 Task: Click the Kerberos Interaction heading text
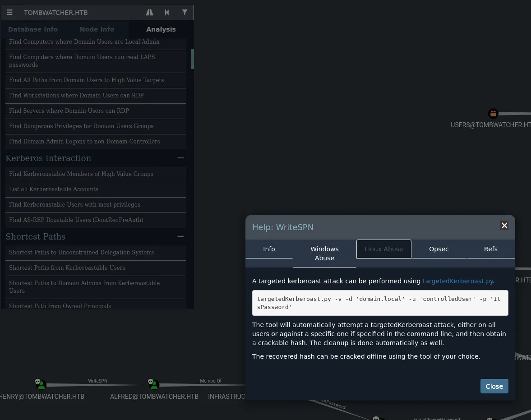[x=48, y=158]
